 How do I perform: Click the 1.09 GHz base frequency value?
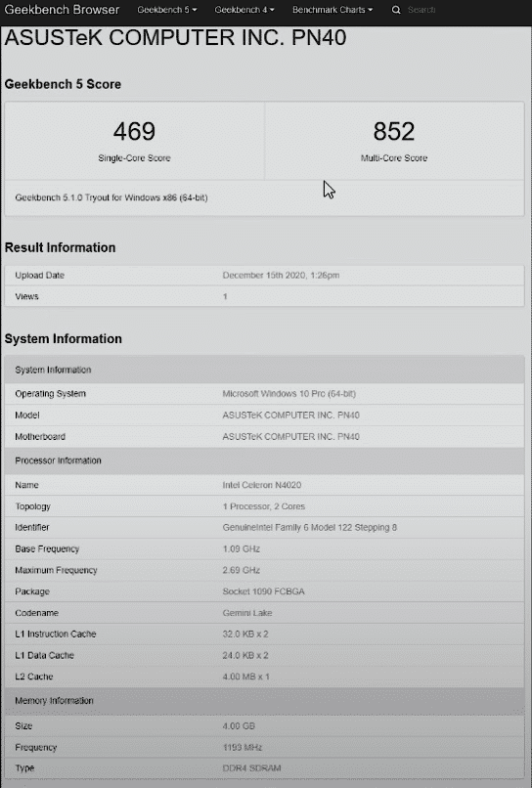coord(242,548)
